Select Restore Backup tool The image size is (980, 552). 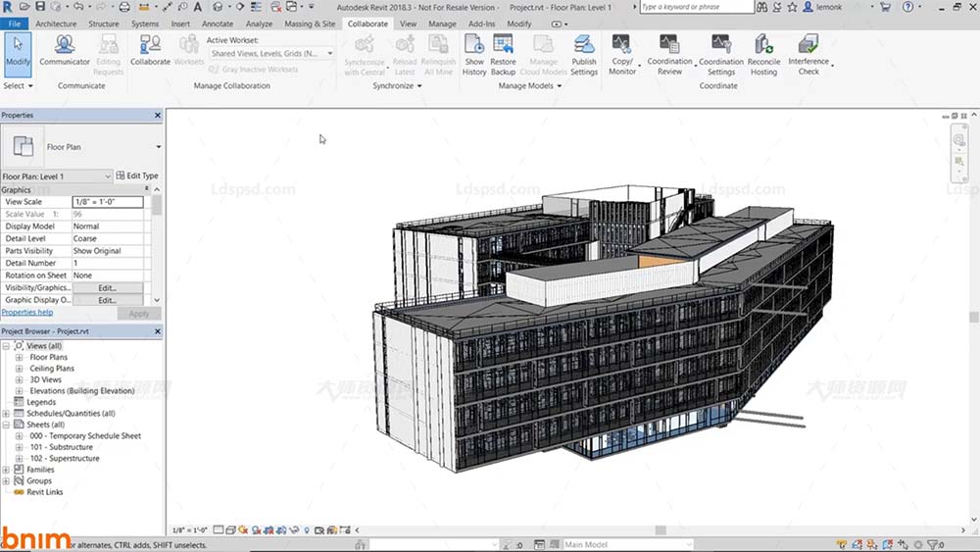pos(503,55)
